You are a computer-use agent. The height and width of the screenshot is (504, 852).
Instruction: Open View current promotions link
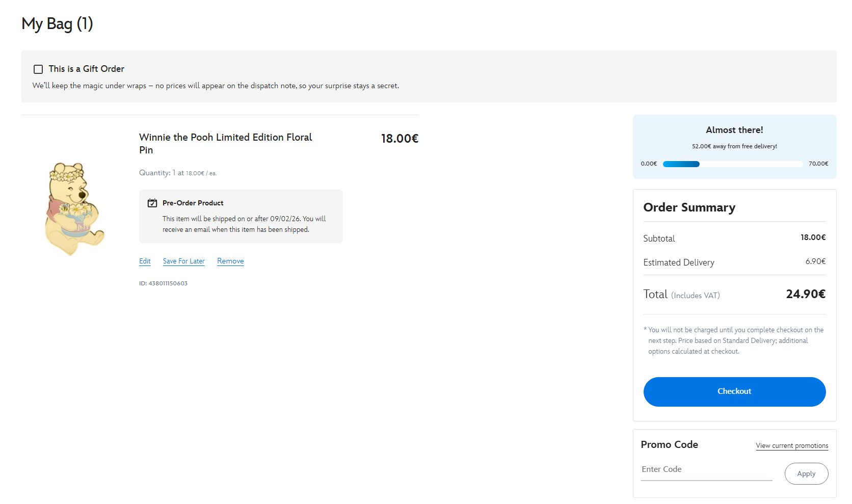point(792,446)
